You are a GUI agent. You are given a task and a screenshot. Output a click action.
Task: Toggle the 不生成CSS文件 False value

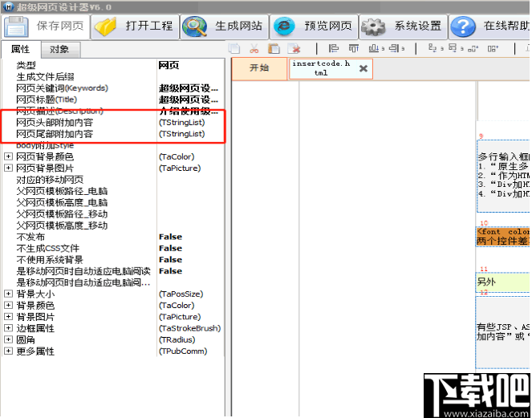tap(171, 249)
